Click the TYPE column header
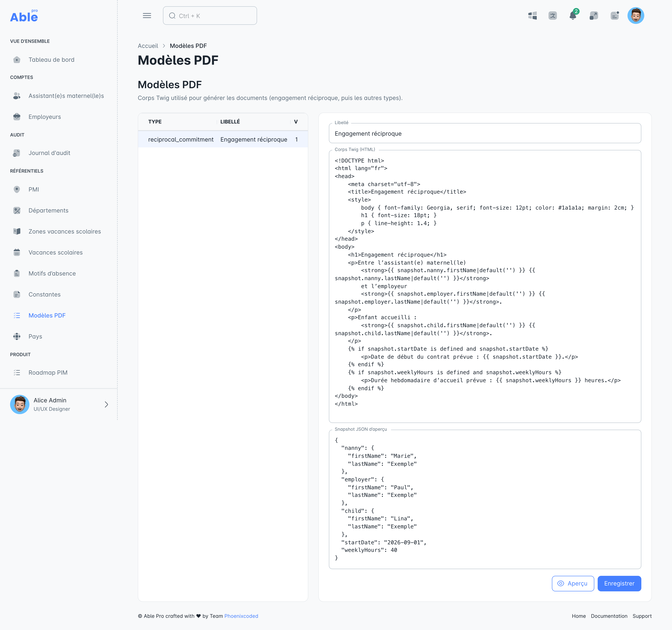 click(x=155, y=122)
